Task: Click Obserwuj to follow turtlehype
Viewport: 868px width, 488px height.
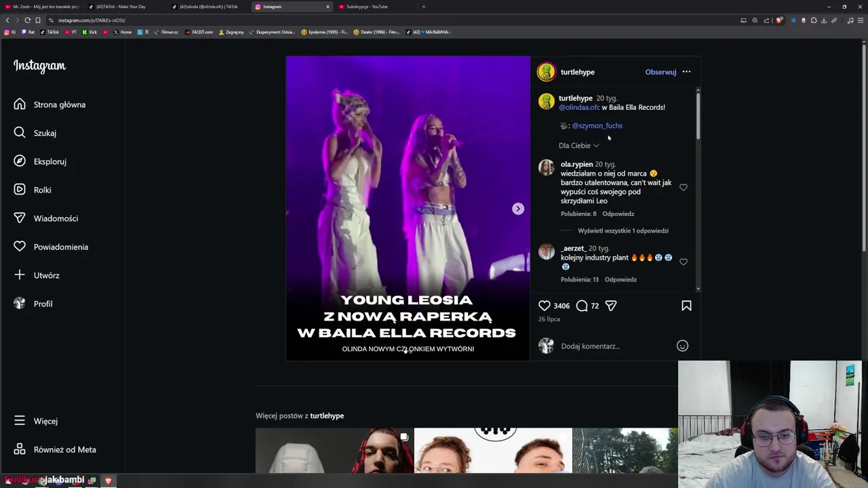Action: click(660, 72)
